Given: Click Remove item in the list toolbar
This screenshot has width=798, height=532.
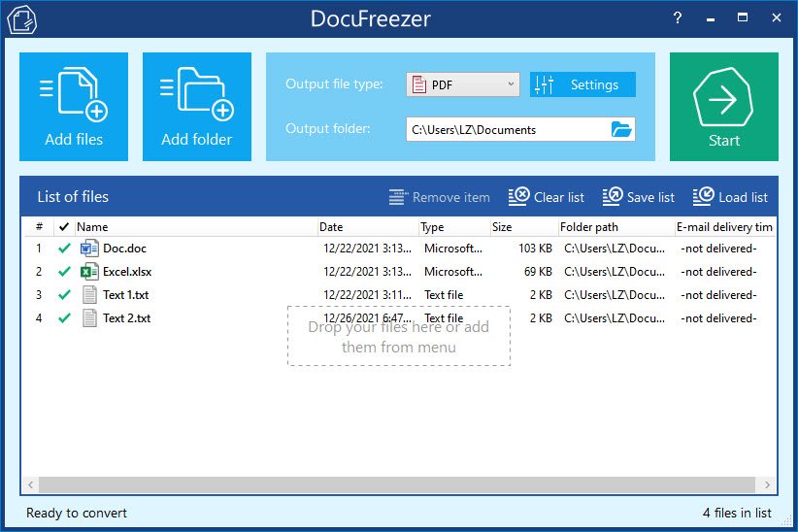Looking at the screenshot, I should coord(439,197).
